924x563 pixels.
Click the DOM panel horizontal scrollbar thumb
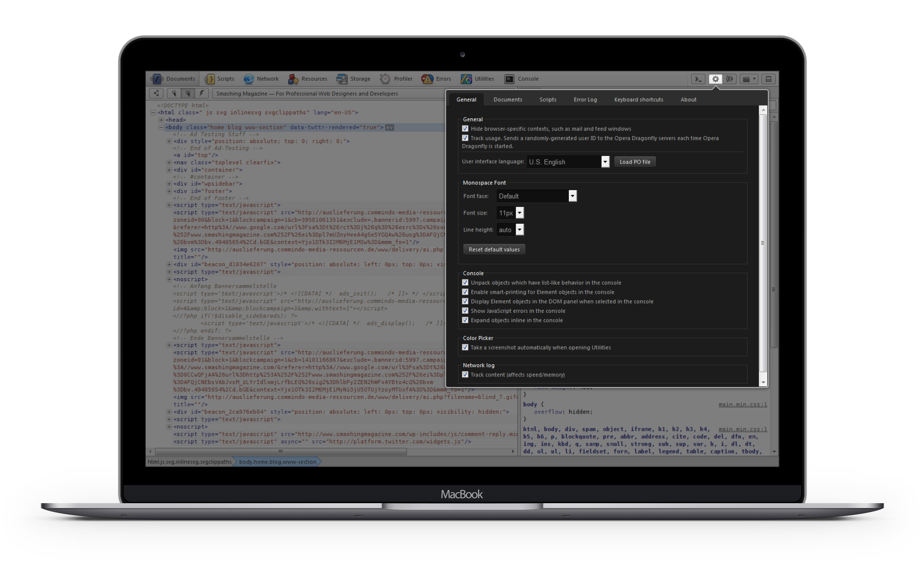281,451
